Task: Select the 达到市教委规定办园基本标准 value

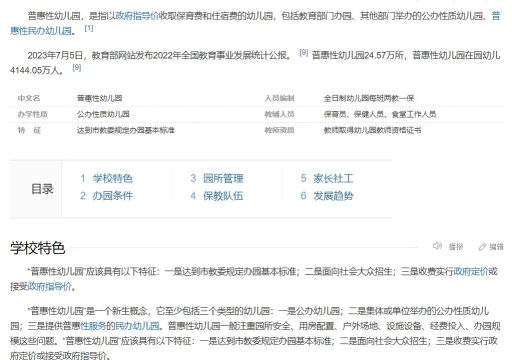Action: tap(126, 130)
